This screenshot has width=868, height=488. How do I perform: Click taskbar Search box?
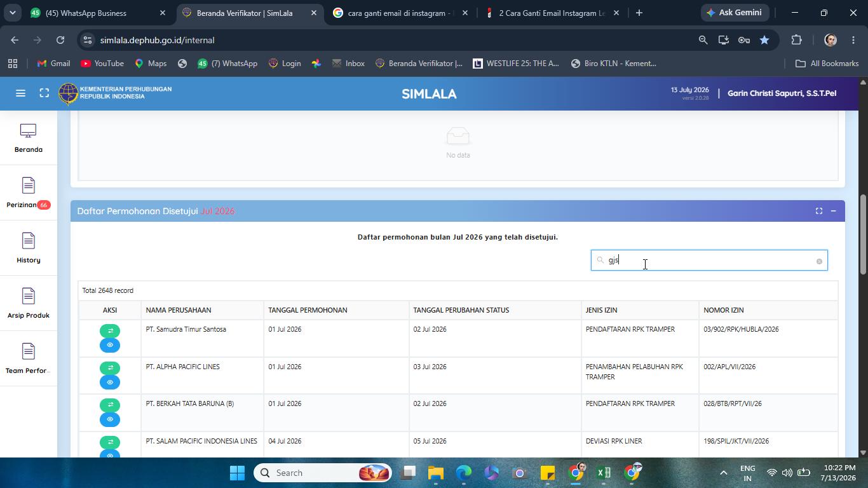click(x=323, y=473)
